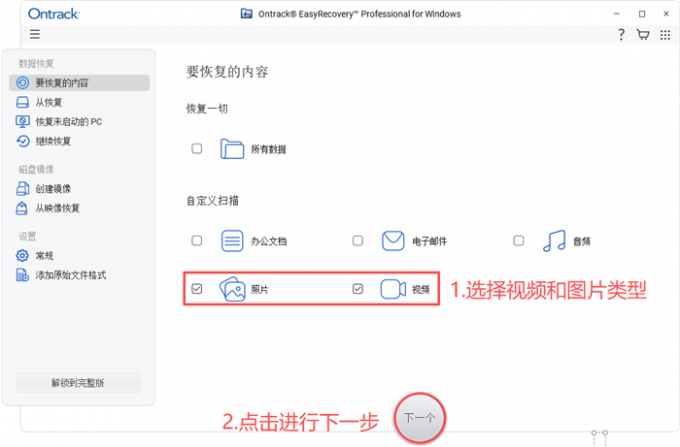Click the 下一个 button
This screenshot has height=447, width=680.
click(419, 418)
